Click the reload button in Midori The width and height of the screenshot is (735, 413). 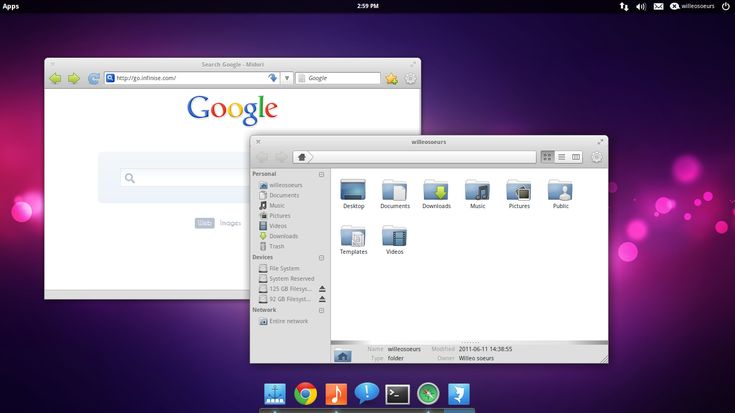93,78
